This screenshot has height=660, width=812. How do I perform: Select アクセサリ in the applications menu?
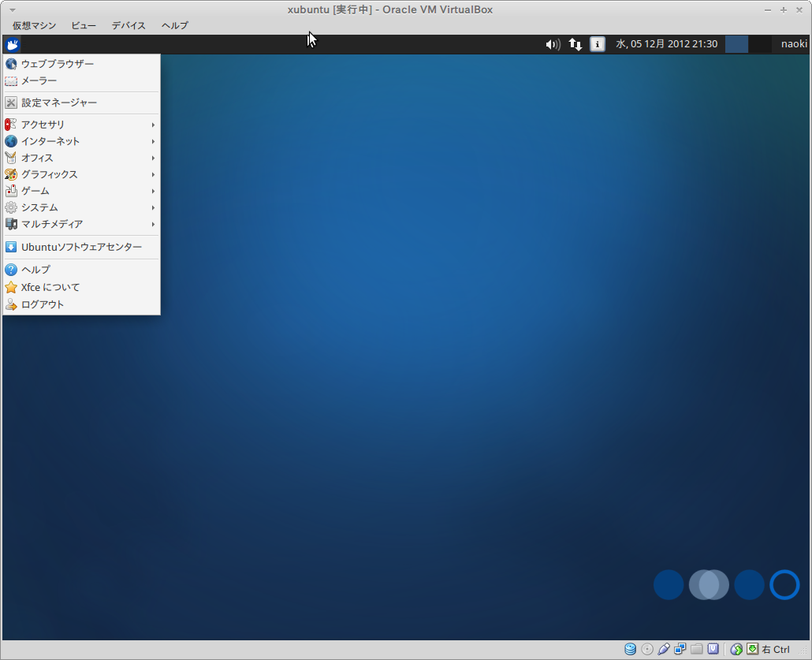coord(81,125)
